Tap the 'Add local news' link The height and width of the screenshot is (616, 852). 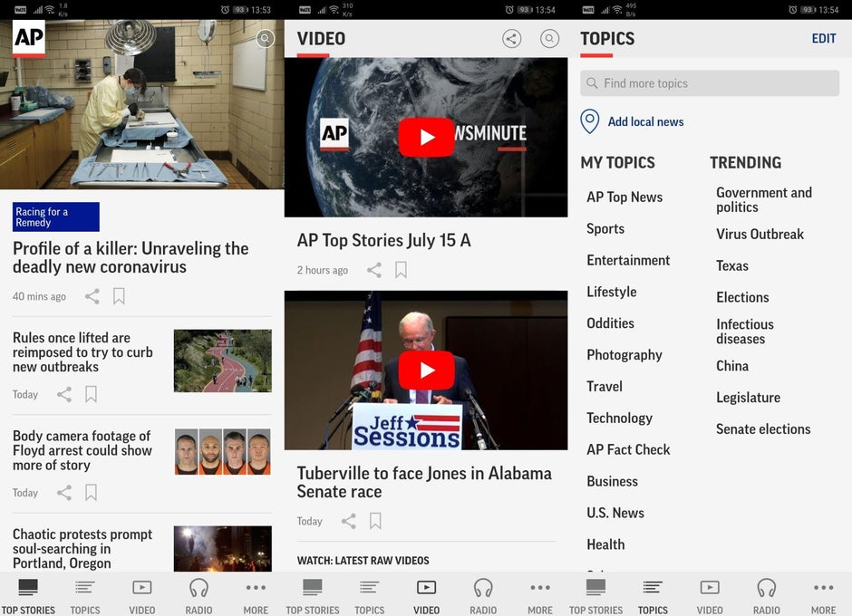click(645, 121)
